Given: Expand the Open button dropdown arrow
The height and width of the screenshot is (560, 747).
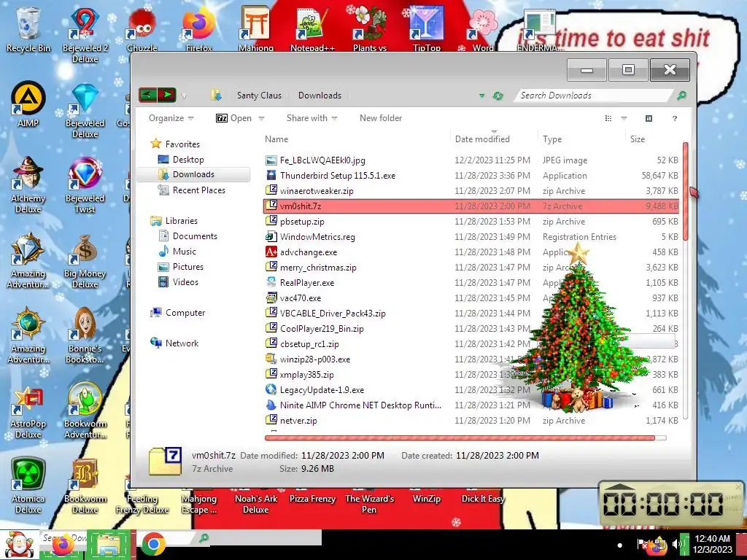Looking at the screenshot, I should click(261, 119).
